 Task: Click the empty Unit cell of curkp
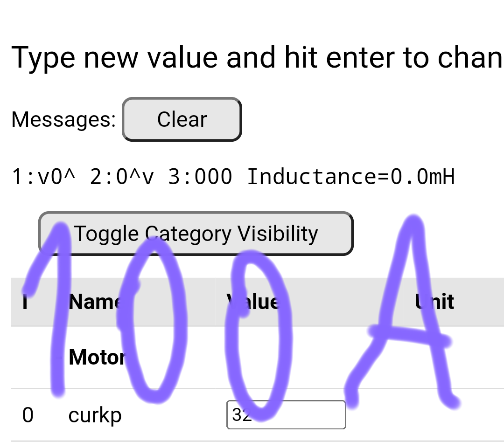[x=435, y=414]
